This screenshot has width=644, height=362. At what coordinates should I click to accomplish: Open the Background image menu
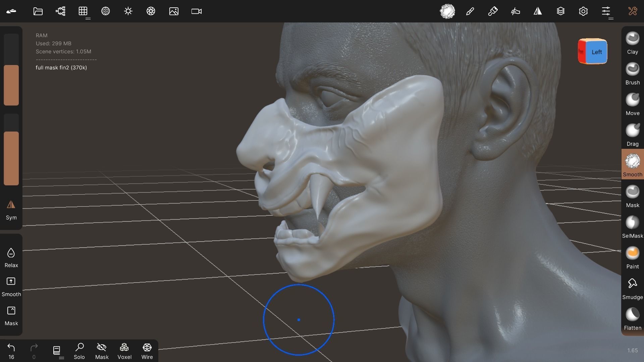(174, 11)
